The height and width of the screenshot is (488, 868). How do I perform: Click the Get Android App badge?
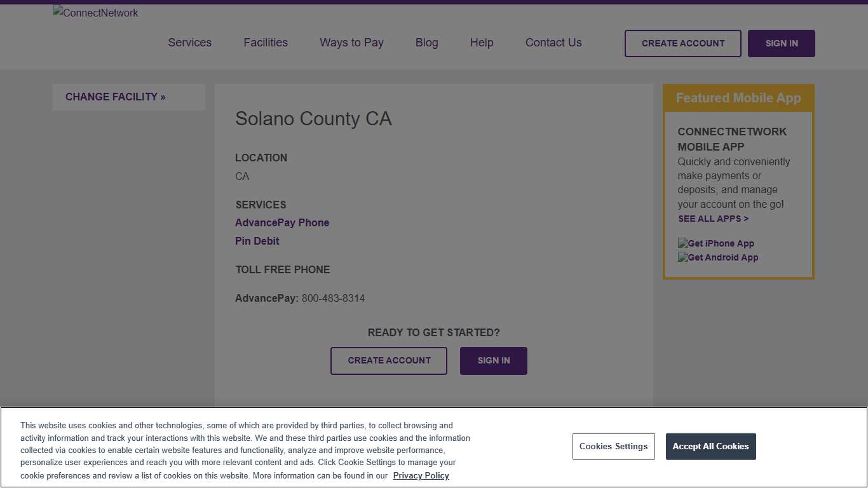pos(717,257)
